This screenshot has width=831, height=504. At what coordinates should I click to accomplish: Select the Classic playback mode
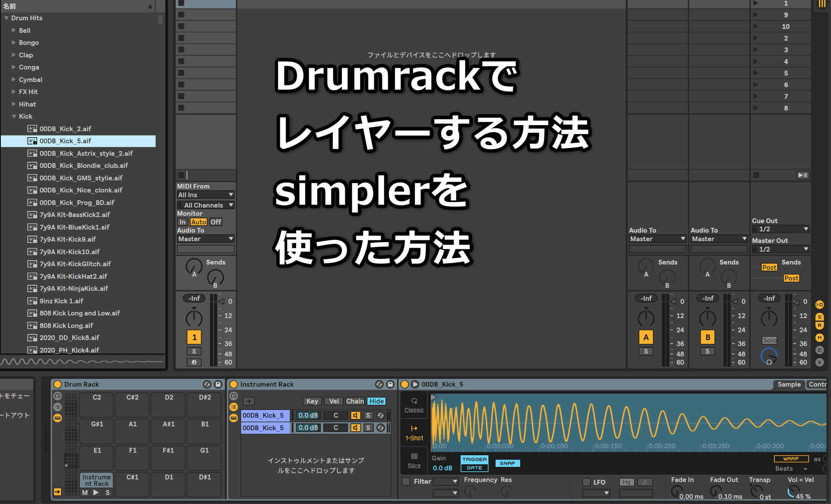point(414,405)
